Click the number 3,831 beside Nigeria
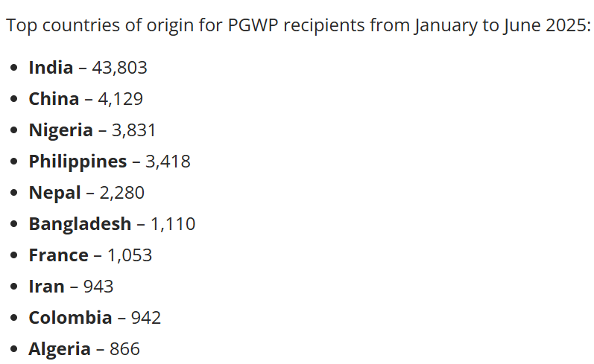This screenshot has width=594, height=364. (133, 130)
